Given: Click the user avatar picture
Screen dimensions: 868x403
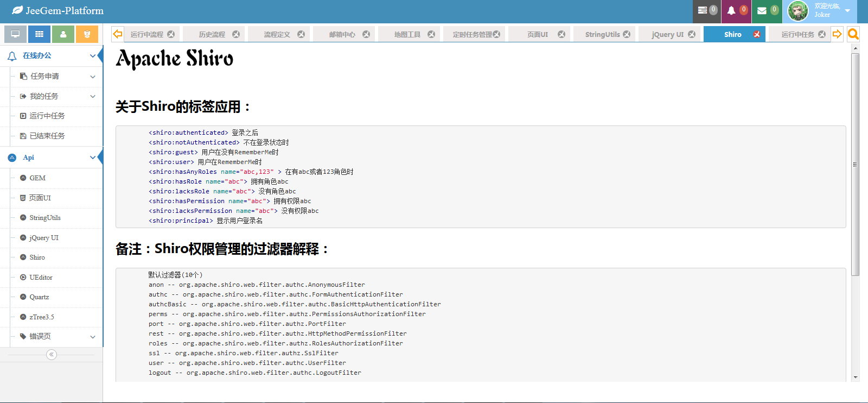Looking at the screenshot, I should point(798,11).
